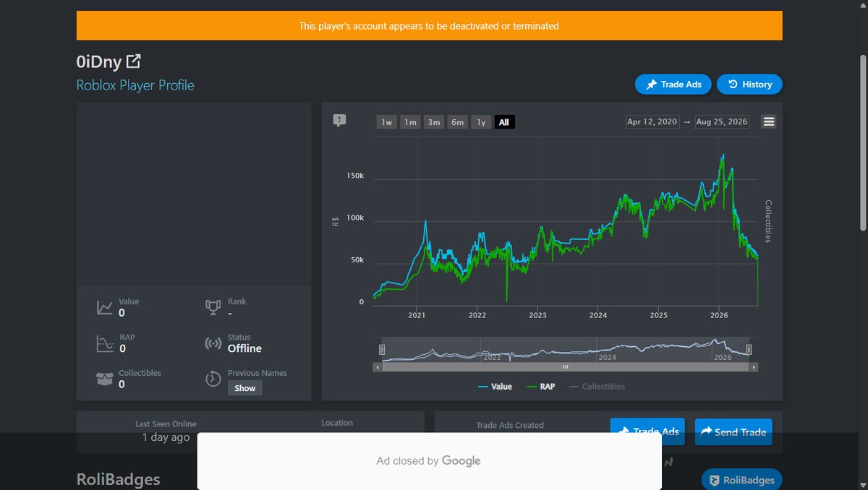Edit the Aug 25, 2026 end date field
The height and width of the screenshot is (490, 868).
(722, 122)
